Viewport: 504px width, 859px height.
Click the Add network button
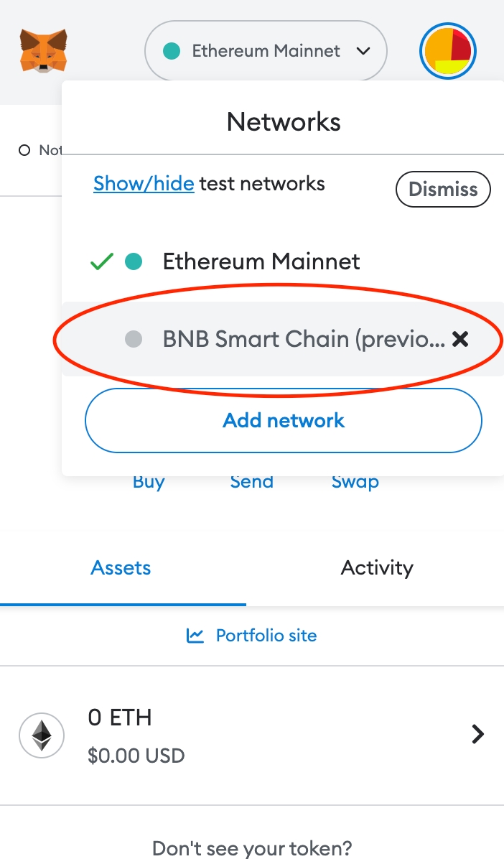pyautogui.click(x=284, y=421)
